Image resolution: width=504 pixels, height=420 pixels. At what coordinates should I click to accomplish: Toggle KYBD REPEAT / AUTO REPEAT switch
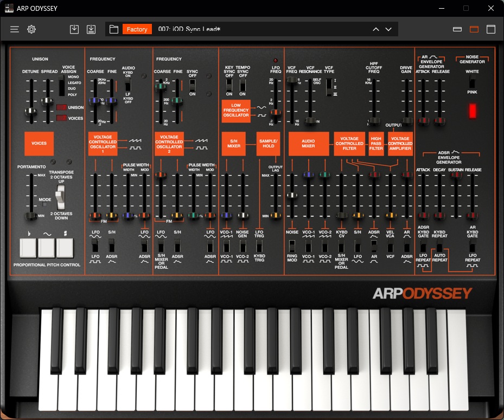coord(439,246)
